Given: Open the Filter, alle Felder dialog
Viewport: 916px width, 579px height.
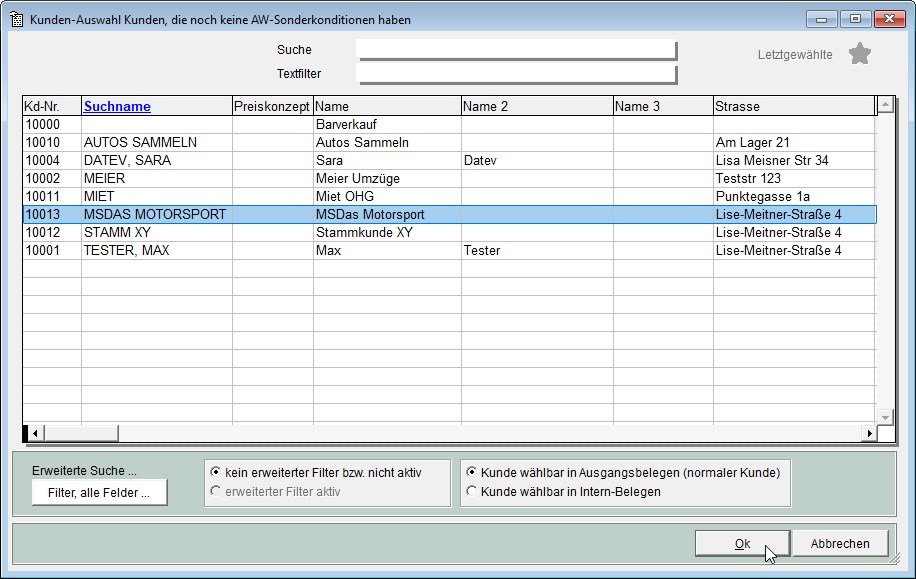Looking at the screenshot, I should (x=99, y=493).
